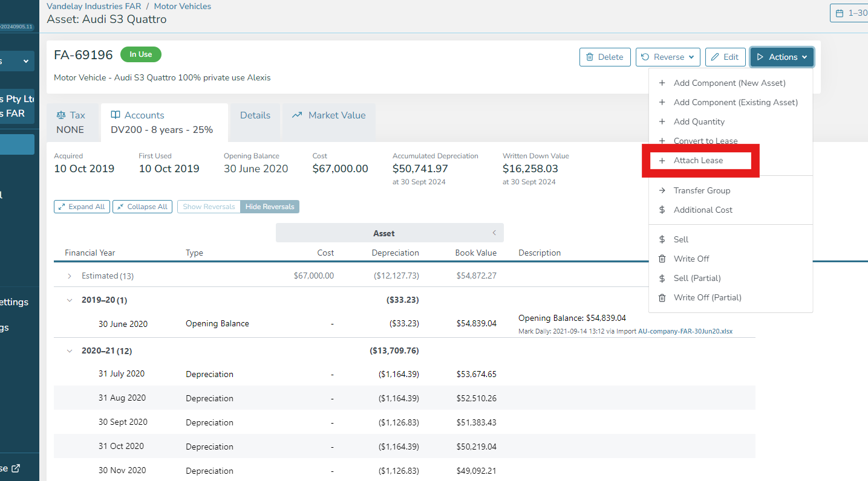
Task: Click the expand arrows icon beside Expand All
Action: 62,207
